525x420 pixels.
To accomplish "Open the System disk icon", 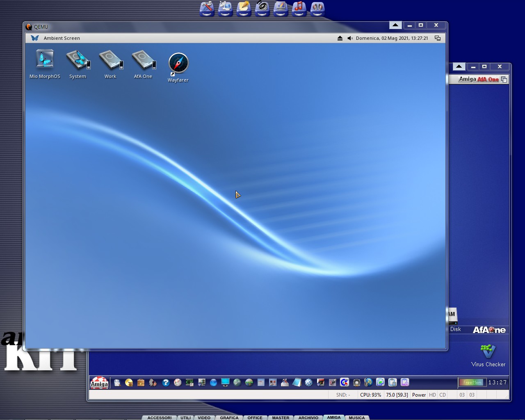I will tap(78, 60).
